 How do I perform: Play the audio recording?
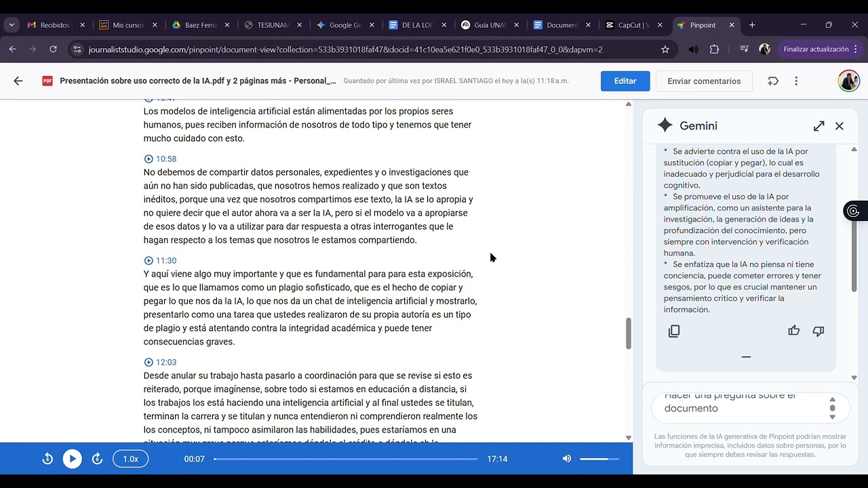72,459
